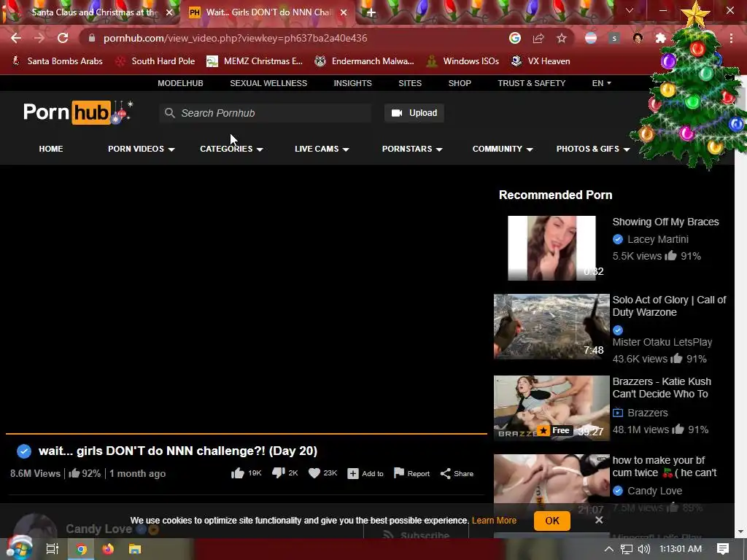Click the Google icon in the address bar

click(x=514, y=38)
